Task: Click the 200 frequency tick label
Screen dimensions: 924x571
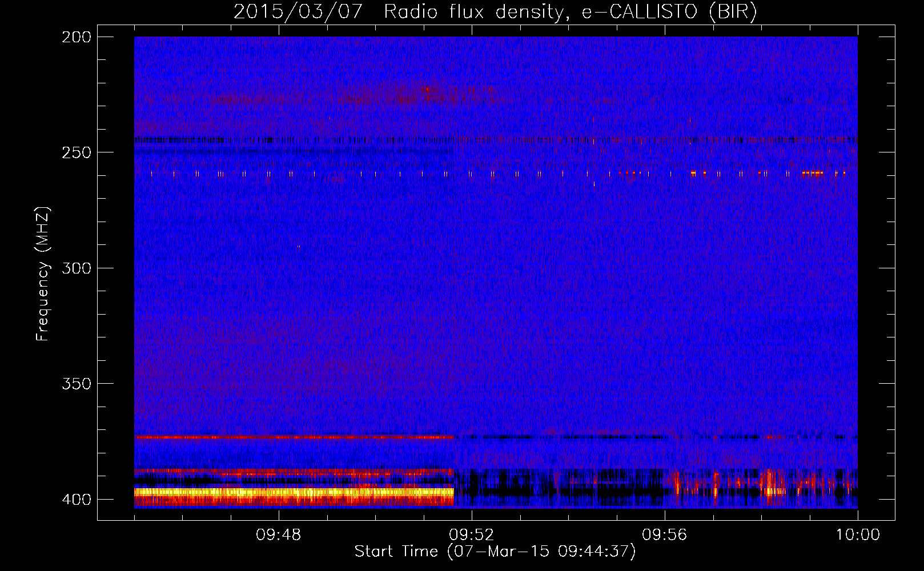Action: [x=77, y=37]
